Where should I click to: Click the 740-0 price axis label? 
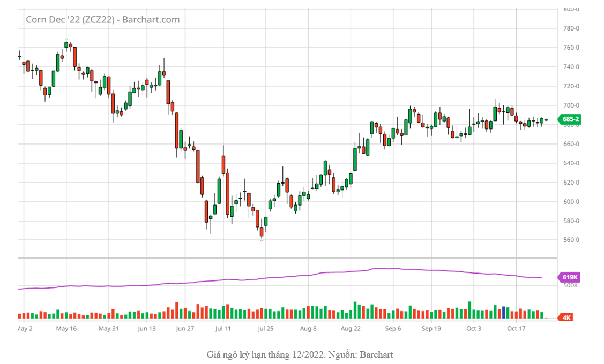(x=571, y=67)
